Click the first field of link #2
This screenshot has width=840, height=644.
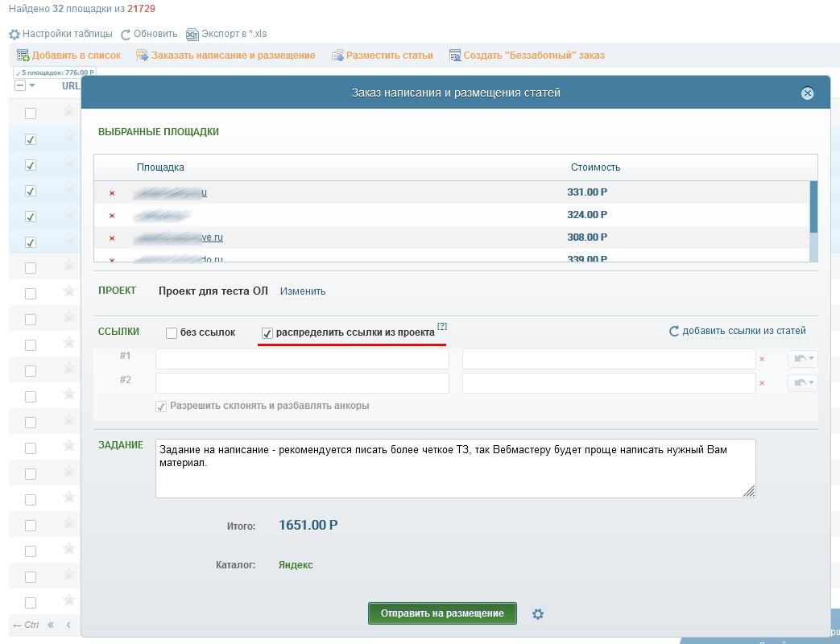(x=302, y=383)
